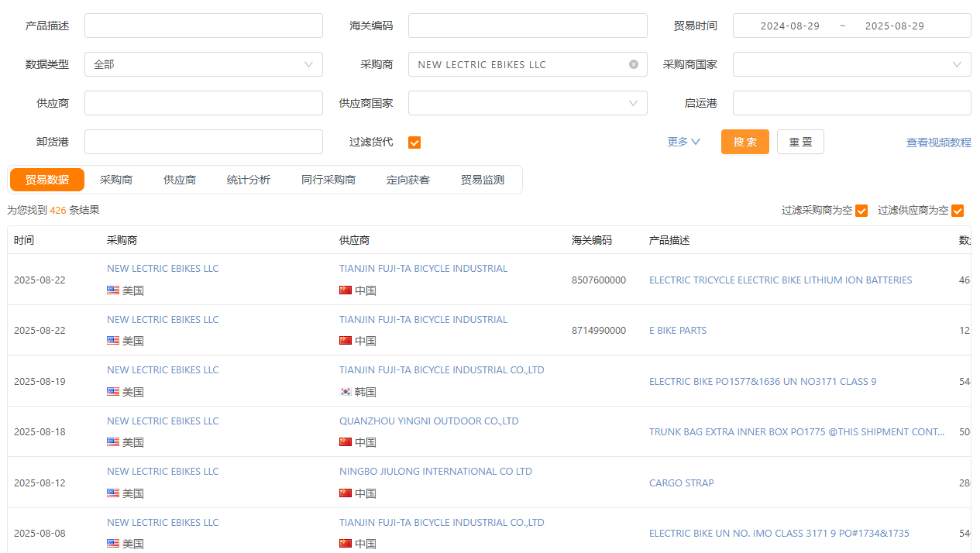Click the date 2025-08-08
Screen dimensions: 980x553
point(40,534)
